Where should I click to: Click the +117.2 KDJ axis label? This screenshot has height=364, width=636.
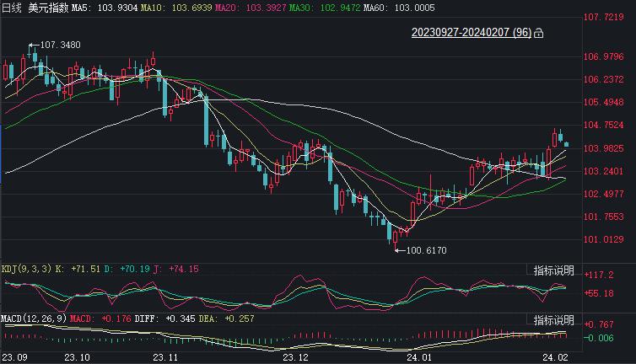(x=599, y=275)
